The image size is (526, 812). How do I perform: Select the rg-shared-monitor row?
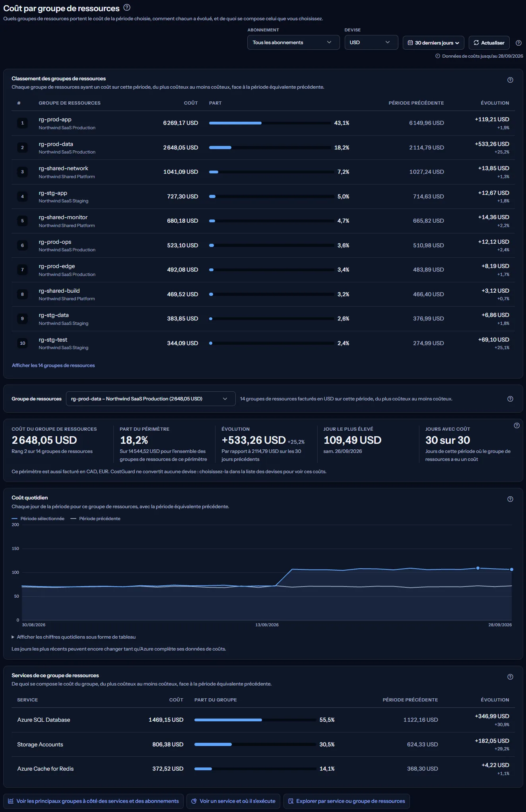click(263, 221)
